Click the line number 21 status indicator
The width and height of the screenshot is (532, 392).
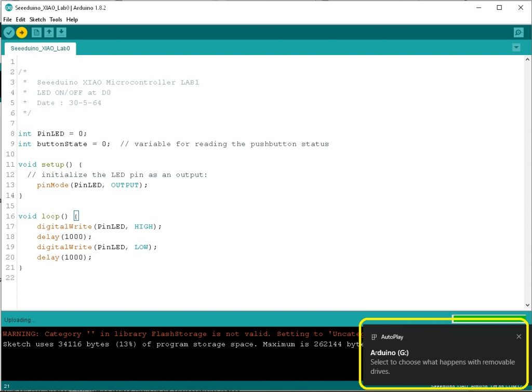(x=7, y=386)
